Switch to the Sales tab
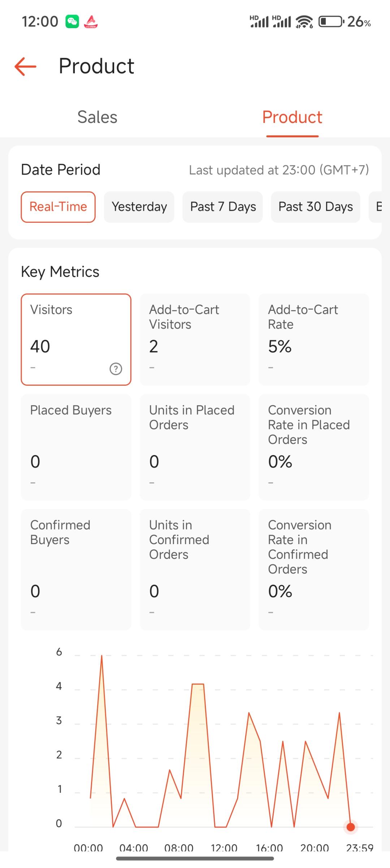This screenshot has width=390, height=868. click(x=97, y=117)
